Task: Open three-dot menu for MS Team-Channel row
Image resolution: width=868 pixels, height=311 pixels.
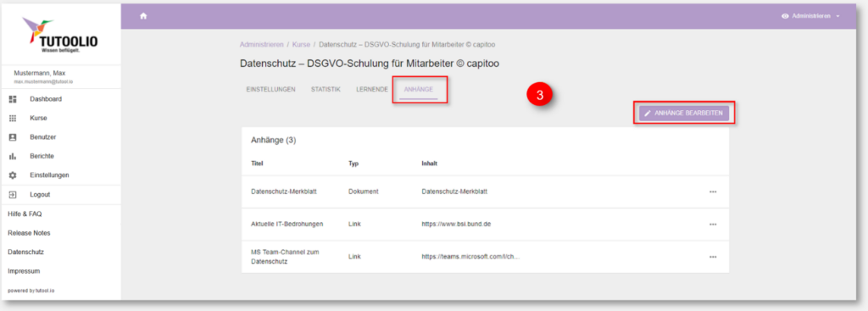Action: 712,257
